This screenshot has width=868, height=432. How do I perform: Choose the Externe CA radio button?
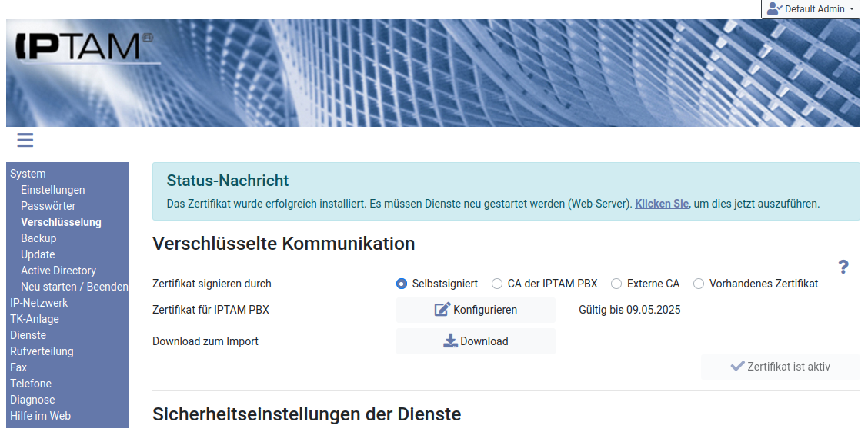pyautogui.click(x=616, y=284)
